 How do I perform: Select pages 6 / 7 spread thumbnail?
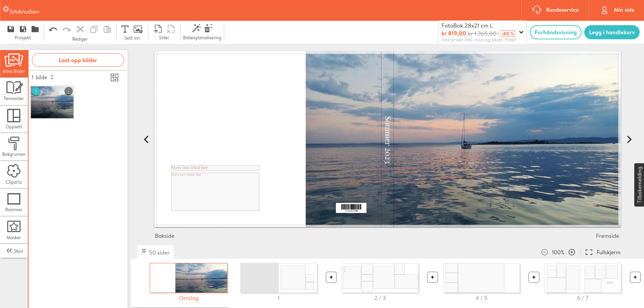point(583,278)
